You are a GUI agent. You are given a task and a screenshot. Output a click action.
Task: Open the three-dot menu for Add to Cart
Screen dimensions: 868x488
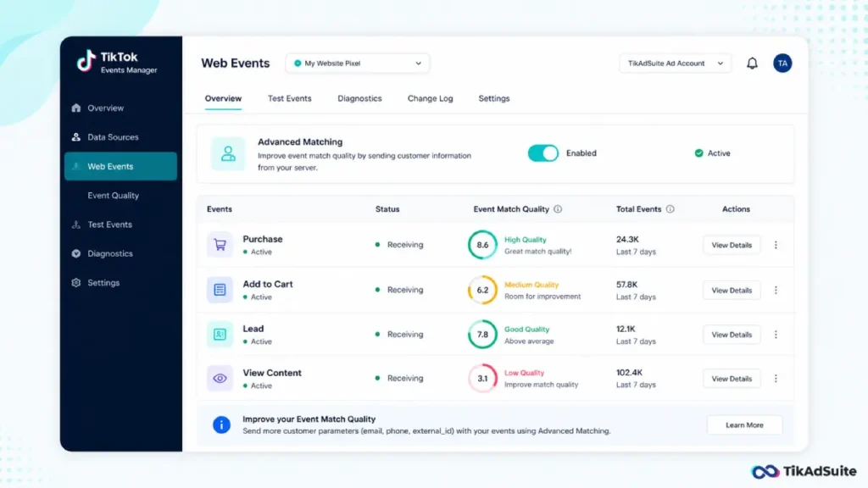[776, 290]
